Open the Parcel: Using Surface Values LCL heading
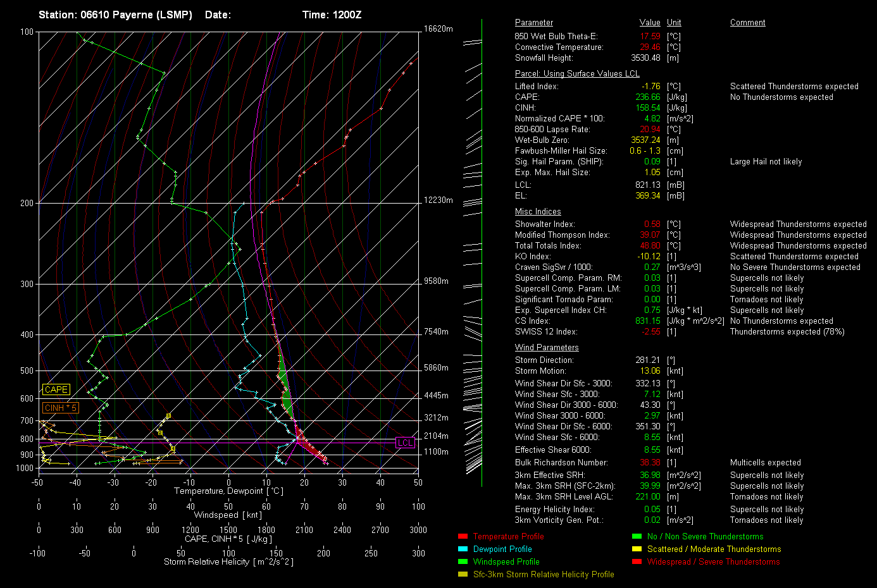Image resolution: width=877 pixels, height=588 pixels. coord(577,74)
